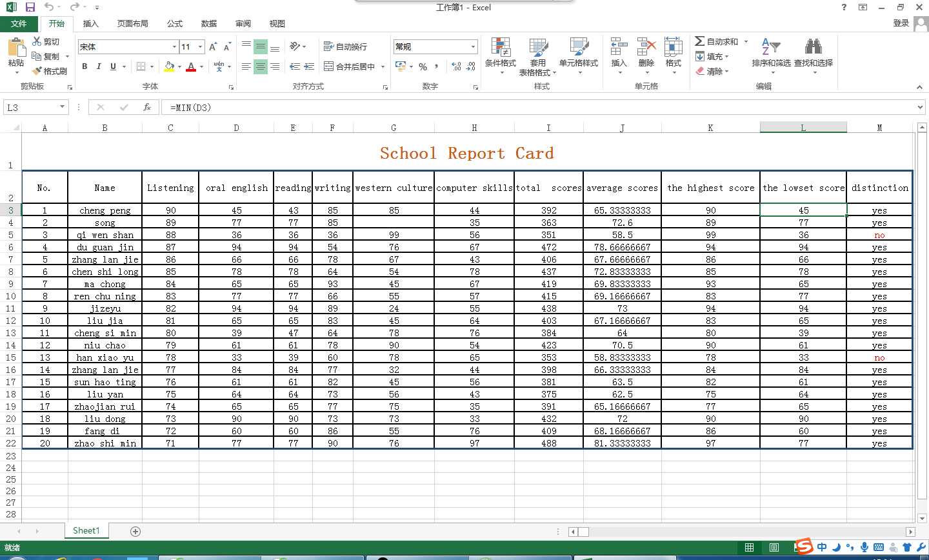Switch to the Formulas (公式) tab

point(175,23)
